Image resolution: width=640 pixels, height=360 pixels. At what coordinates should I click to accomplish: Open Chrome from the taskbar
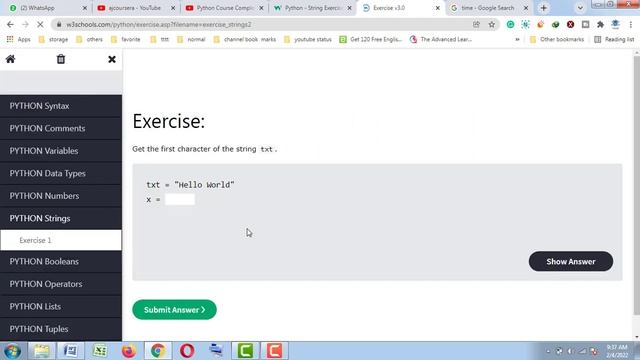pyautogui.click(x=158, y=351)
